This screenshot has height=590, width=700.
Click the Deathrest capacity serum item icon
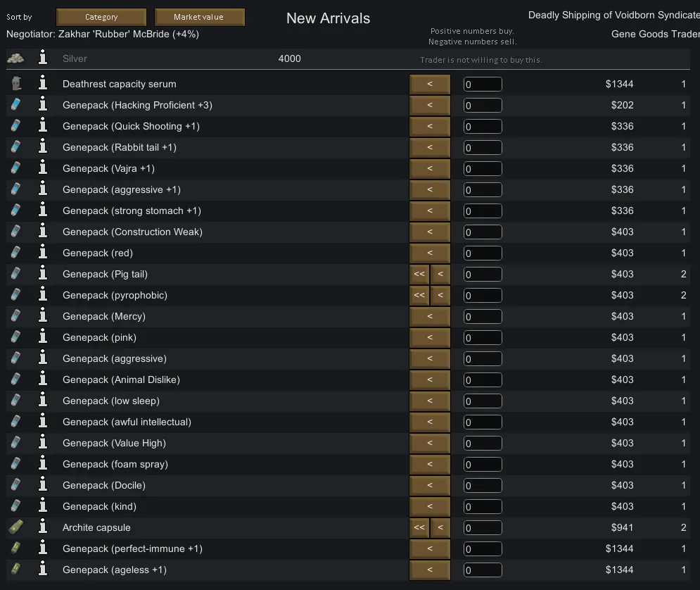[x=15, y=84]
